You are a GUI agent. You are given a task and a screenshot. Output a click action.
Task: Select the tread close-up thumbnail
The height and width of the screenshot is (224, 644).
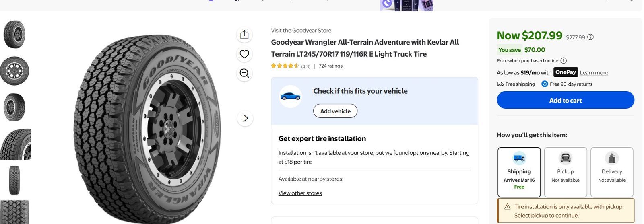[x=15, y=144]
